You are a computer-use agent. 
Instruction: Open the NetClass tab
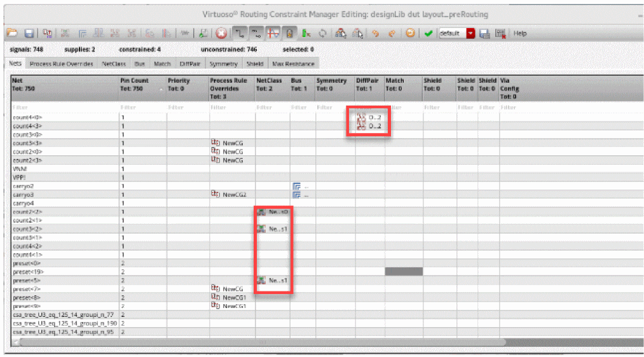(114, 64)
